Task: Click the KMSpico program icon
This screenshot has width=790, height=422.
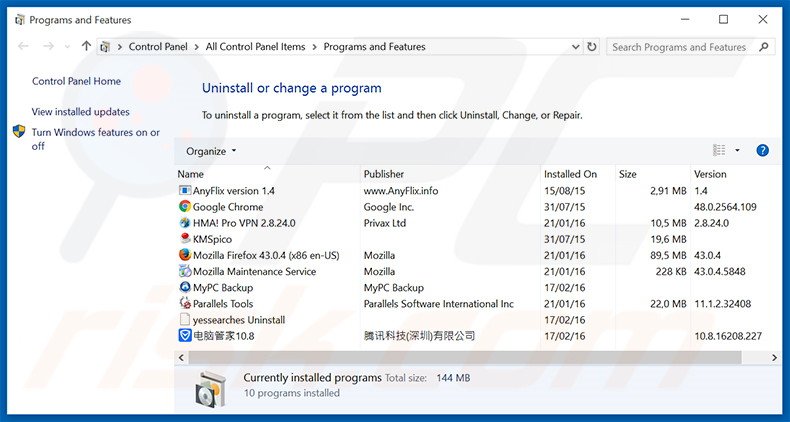Action: pyautogui.click(x=184, y=239)
